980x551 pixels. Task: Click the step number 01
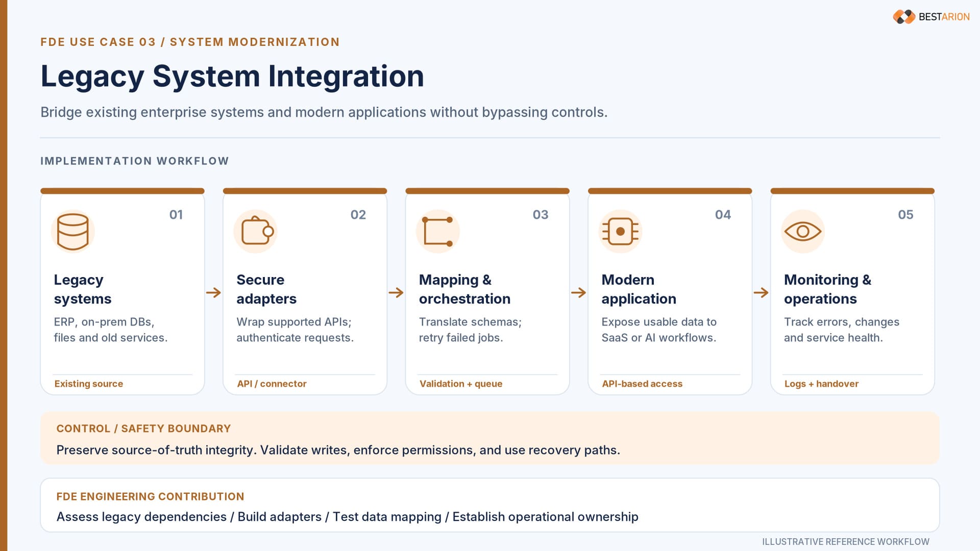pyautogui.click(x=176, y=215)
